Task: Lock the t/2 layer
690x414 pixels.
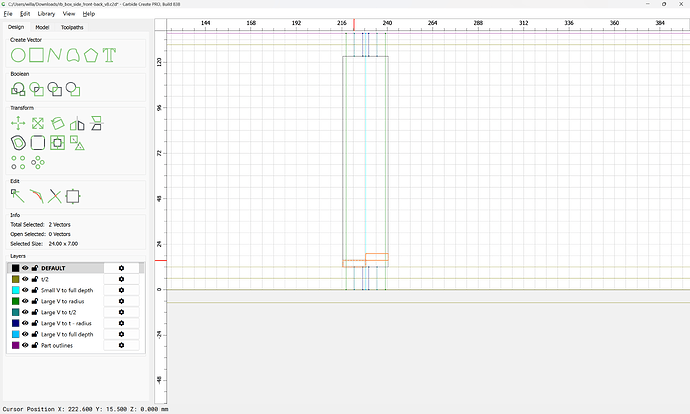Action: (x=35, y=279)
